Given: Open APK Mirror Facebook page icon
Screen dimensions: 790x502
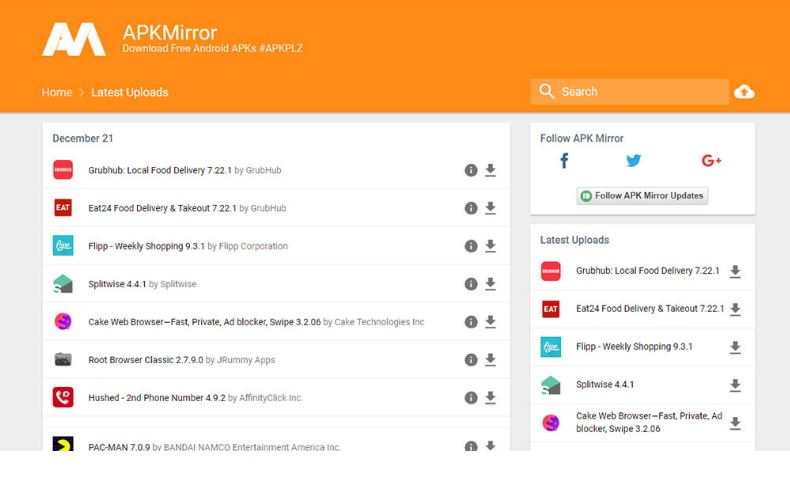Looking at the screenshot, I should click(564, 161).
